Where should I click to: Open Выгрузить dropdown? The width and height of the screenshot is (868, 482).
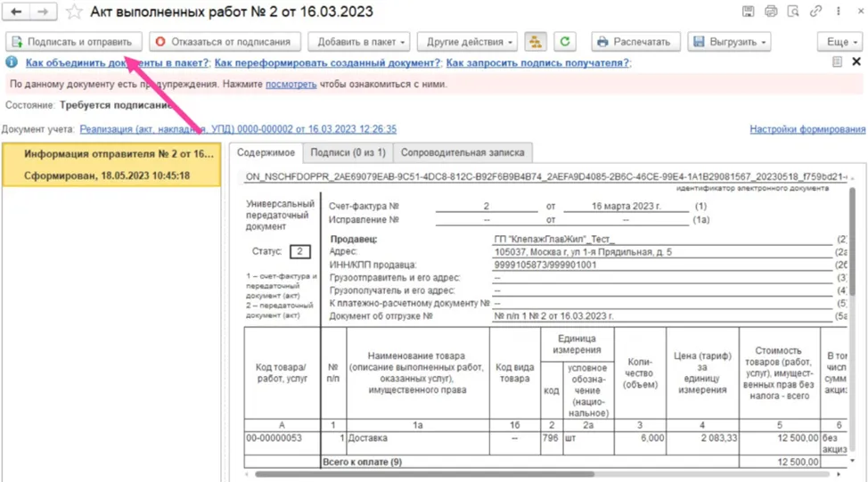(729, 42)
